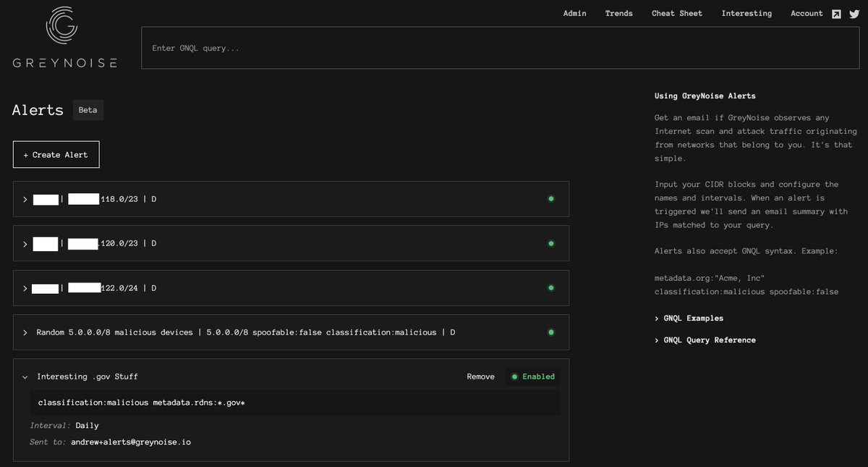Click the Daily interval value
Screen dimensions: 868x467
pos(87,425)
